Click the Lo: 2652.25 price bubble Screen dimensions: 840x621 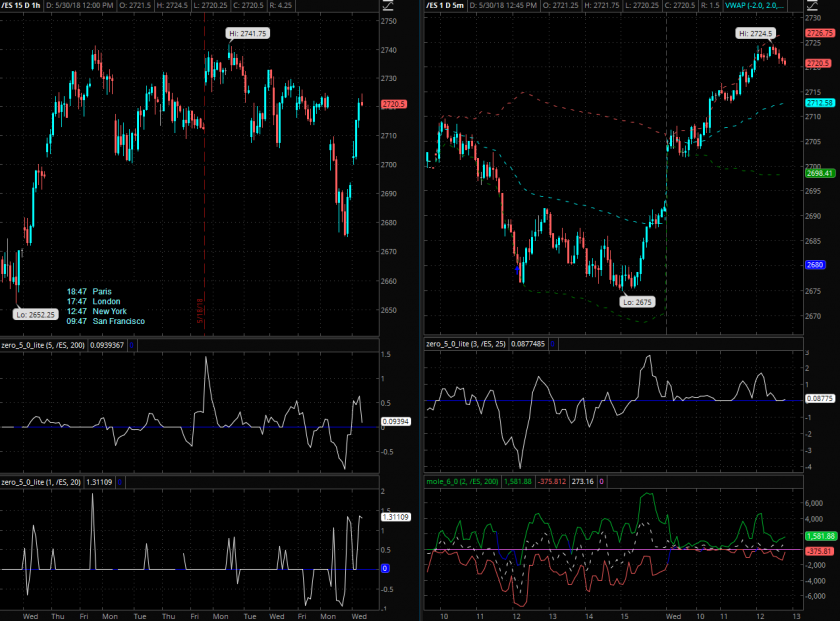pyautogui.click(x=35, y=313)
